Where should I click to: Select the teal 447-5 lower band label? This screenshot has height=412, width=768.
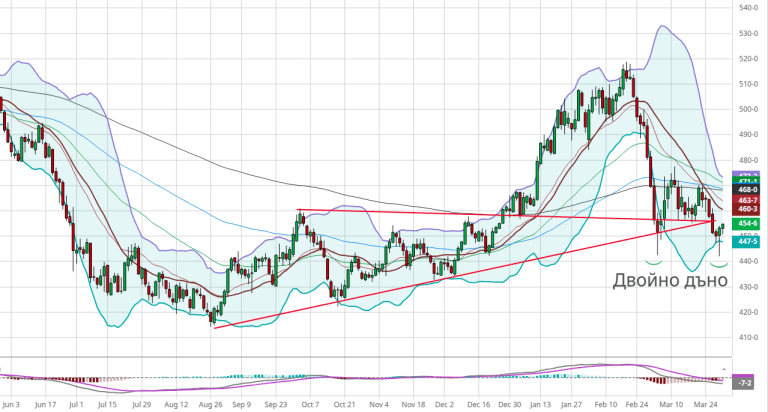[747, 241]
